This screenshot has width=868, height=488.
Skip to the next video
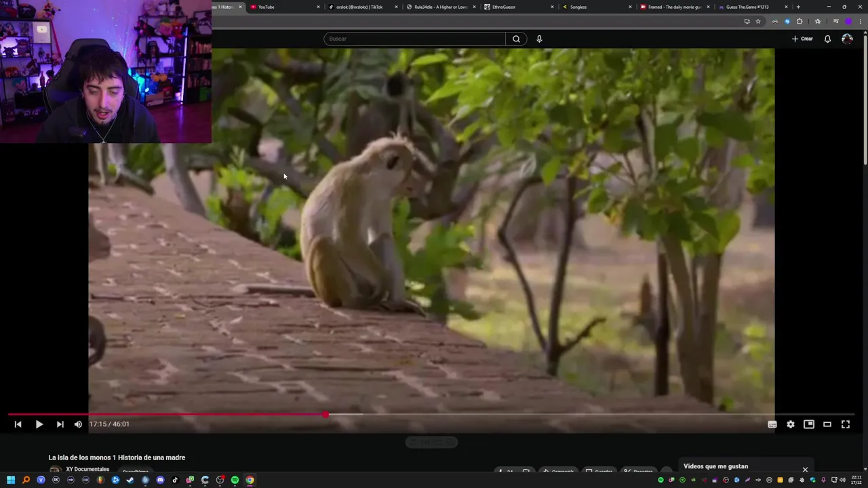coord(60,424)
